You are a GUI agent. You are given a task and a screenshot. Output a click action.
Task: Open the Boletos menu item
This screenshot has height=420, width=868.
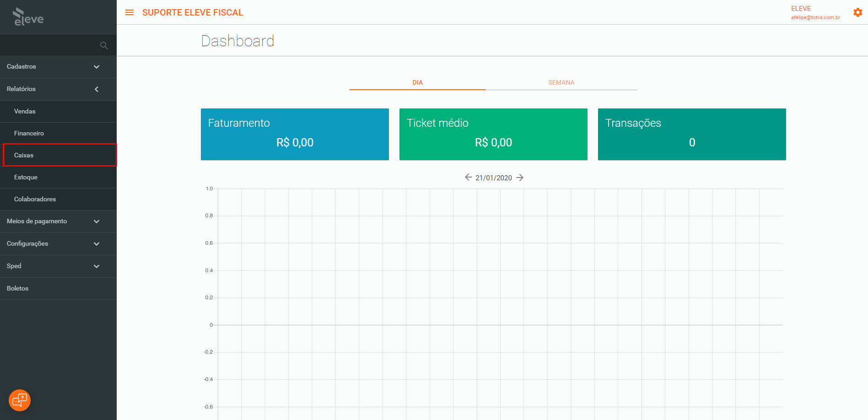(58, 288)
